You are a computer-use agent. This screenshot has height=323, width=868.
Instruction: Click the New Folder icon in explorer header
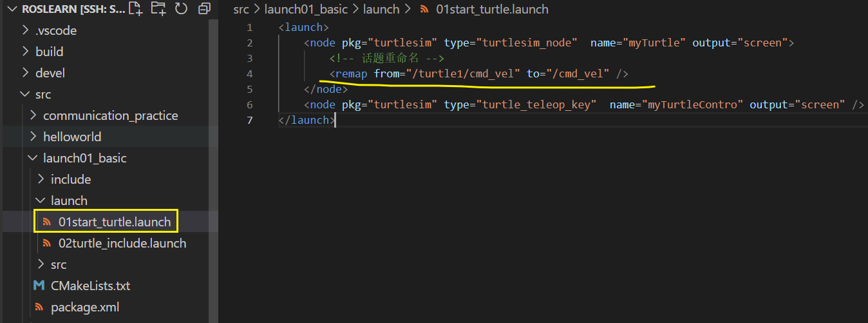pyautogui.click(x=158, y=9)
